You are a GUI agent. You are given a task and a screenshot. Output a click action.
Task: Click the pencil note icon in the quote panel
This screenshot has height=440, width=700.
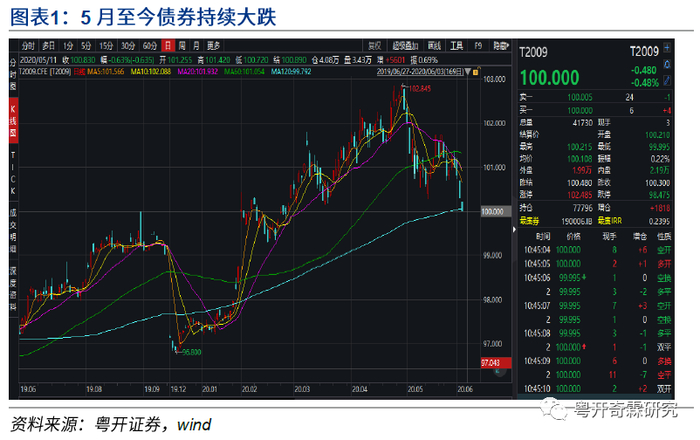click(x=667, y=80)
